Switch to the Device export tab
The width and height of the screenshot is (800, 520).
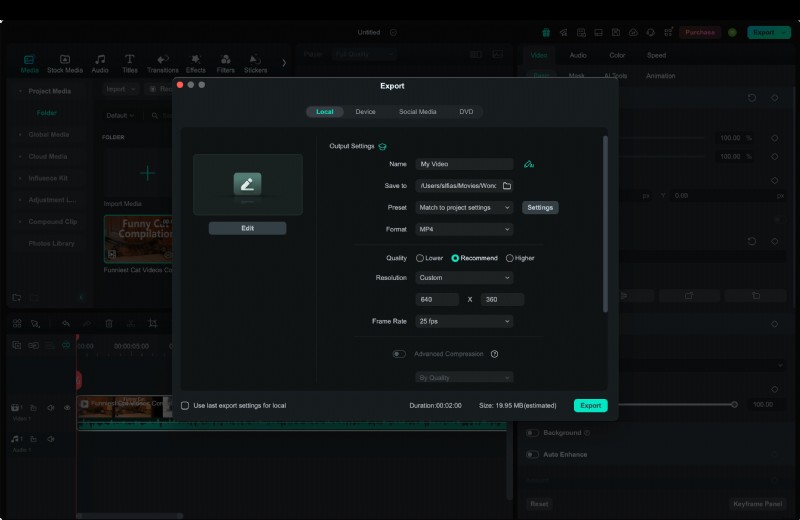[x=365, y=112]
